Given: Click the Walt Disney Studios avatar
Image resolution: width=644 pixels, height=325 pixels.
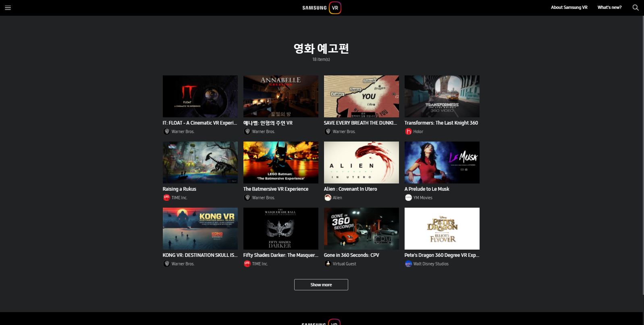Looking at the screenshot, I should (x=408, y=264).
